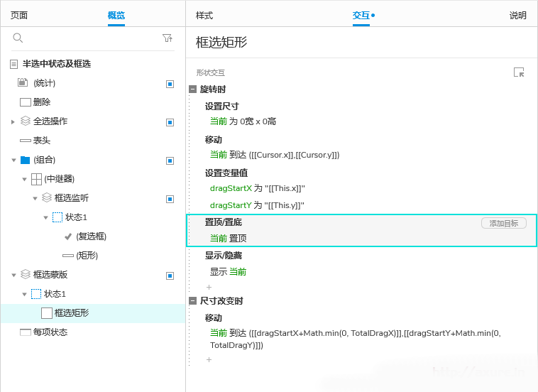Switch to the 概览 tab
This screenshot has height=392, width=538.
[x=116, y=16]
